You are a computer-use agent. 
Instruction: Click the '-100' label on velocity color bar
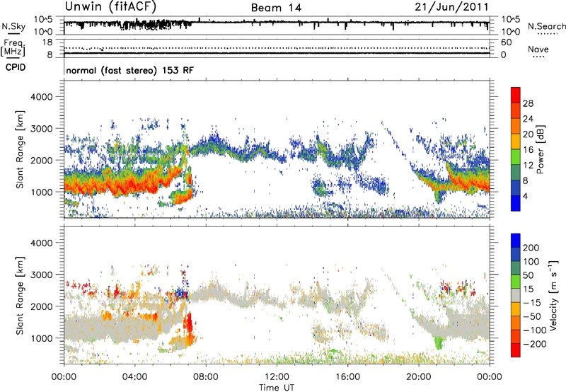(535, 330)
